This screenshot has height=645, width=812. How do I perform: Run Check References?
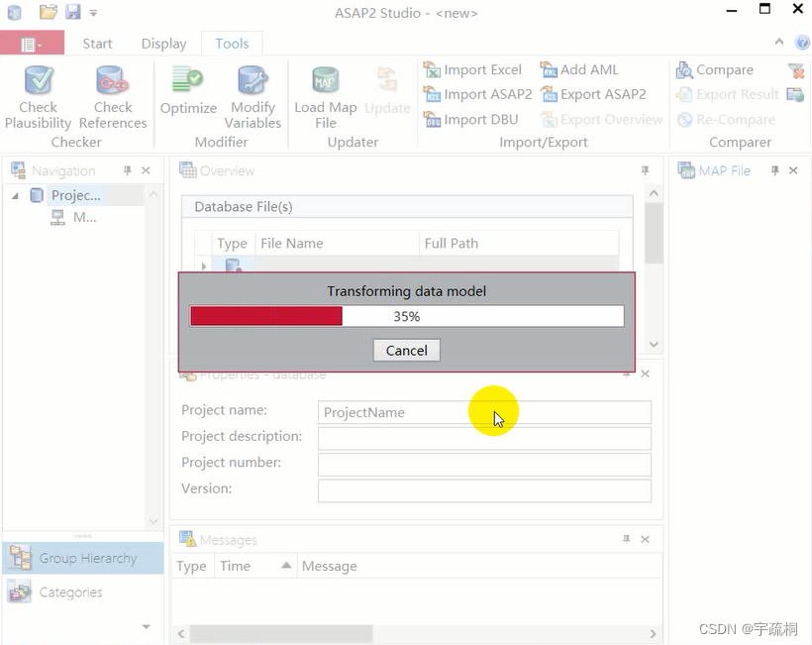pyautogui.click(x=113, y=97)
